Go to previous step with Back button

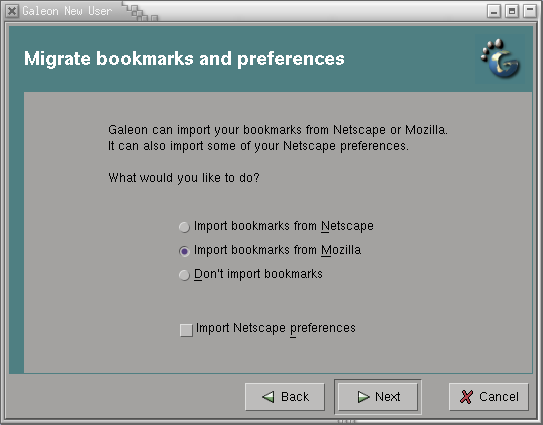[285, 397]
